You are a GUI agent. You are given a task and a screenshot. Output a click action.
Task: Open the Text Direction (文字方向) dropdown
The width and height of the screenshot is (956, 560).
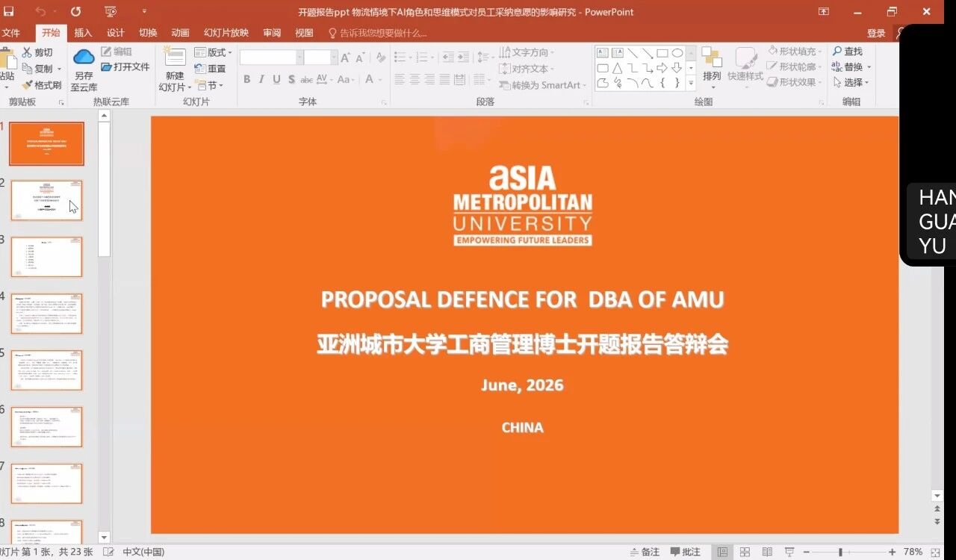point(529,52)
